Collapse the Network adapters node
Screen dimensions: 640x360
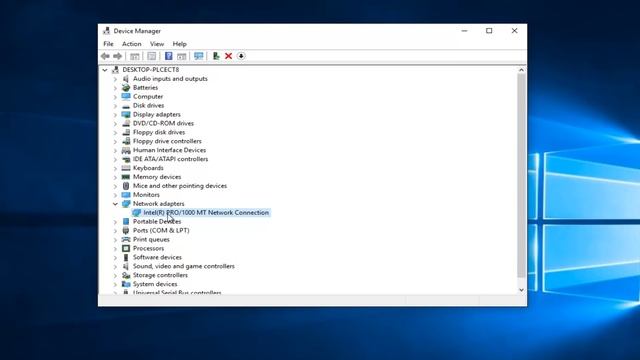pyautogui.click(x=115, y=204)
